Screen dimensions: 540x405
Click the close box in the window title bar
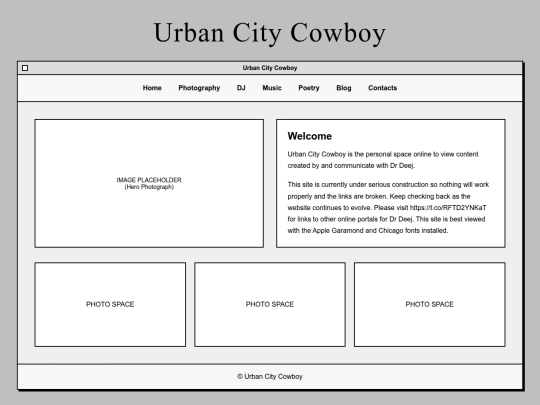25,68
